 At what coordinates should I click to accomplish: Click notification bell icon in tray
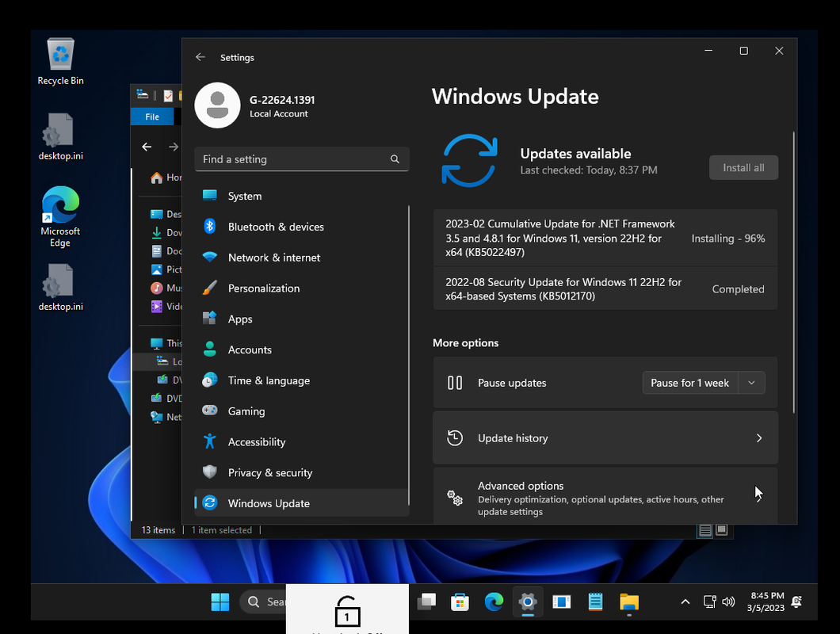tap(796, 602)
